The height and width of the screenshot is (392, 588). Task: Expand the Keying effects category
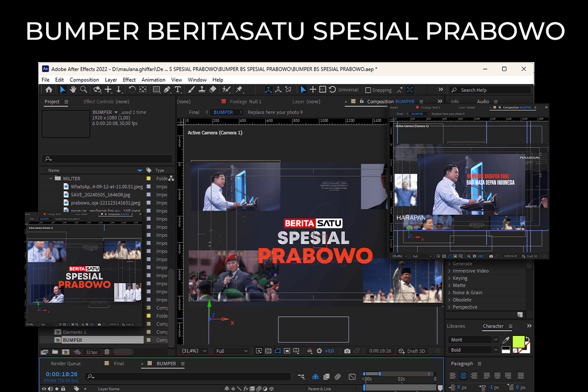click(449, 278)
